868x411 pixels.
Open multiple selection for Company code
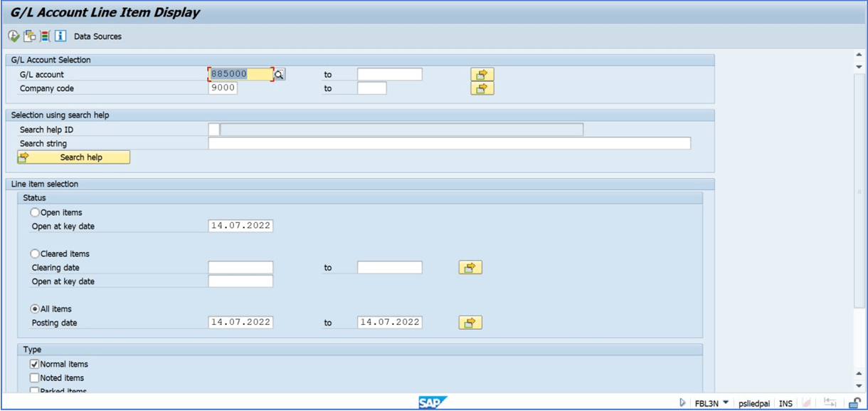click(x=482, y=88)
